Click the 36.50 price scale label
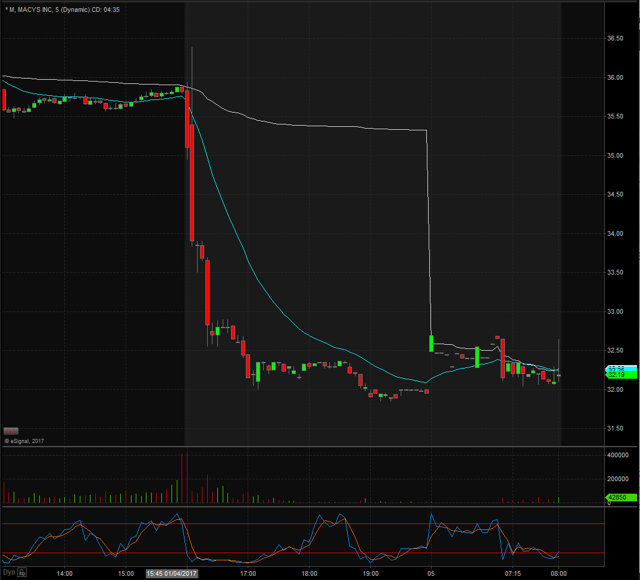Screen dimensions: 640x580 coord(616,38)
